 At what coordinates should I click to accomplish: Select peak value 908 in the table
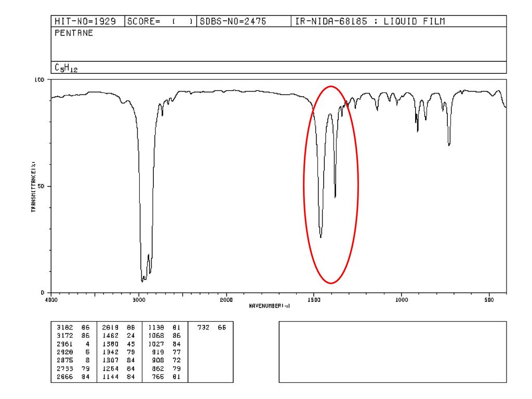[x=158, y=361]
